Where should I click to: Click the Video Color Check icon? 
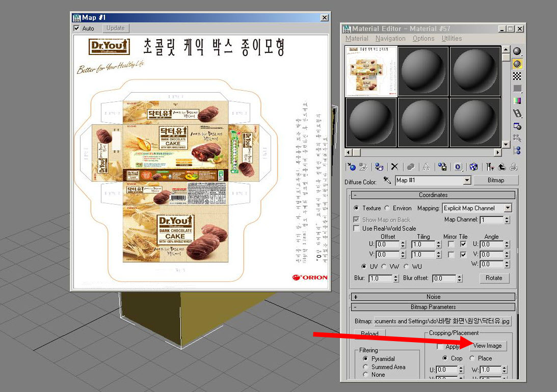[x=517, y=101]
